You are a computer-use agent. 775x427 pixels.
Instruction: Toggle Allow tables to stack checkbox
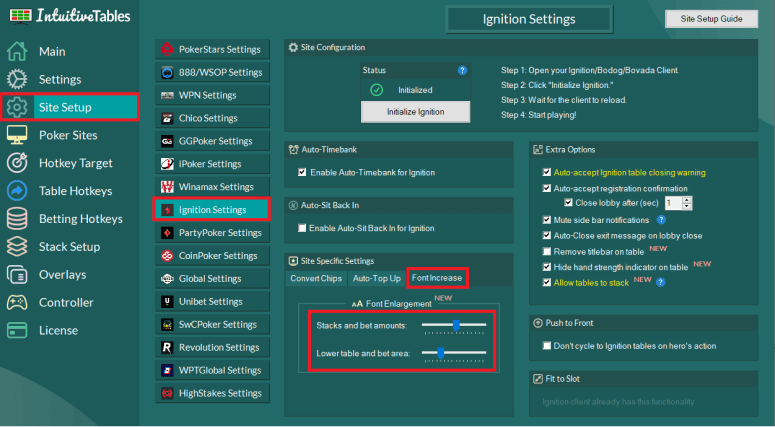point(547,282)
